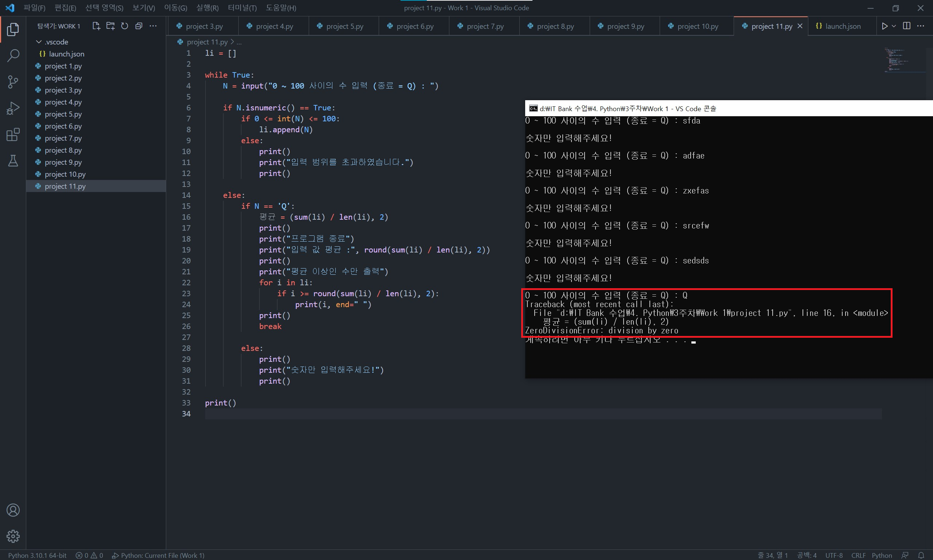Open the Manage settings gear
The width and height of the screenshot is (933, 560).
tap(13, 536)
